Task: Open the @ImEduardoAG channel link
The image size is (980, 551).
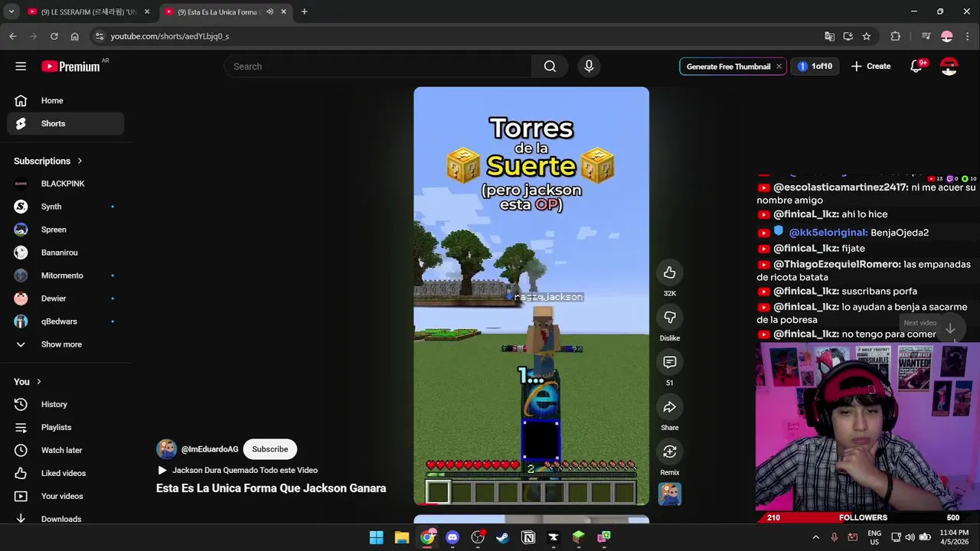Action: pos(210,449)
